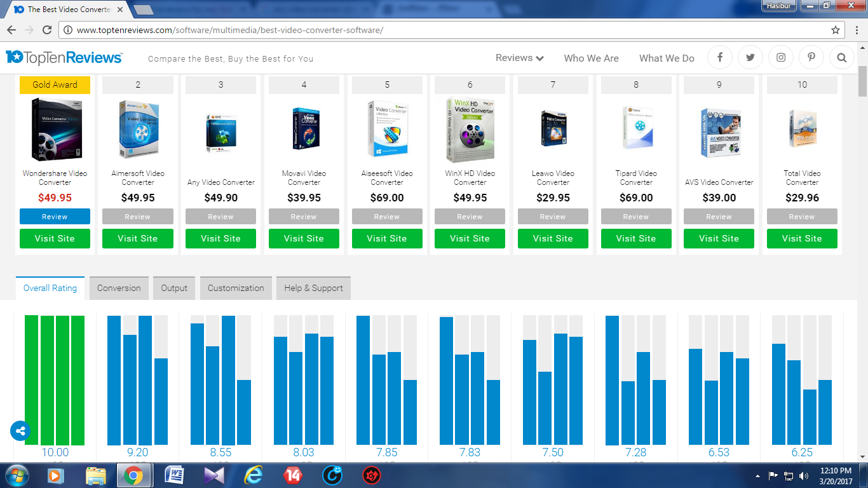Screen dimensions: 868x488
Task: Click the Any Video Converter product name
Action: click(x=220, y=182)
